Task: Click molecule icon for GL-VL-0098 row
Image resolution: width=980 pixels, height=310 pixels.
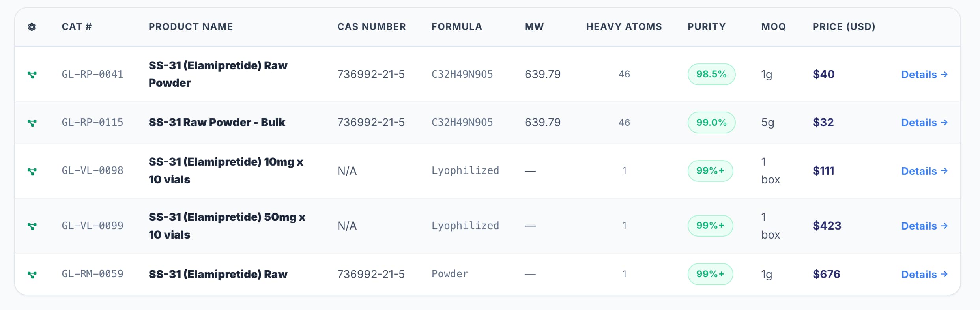Action: click(32, 171)
